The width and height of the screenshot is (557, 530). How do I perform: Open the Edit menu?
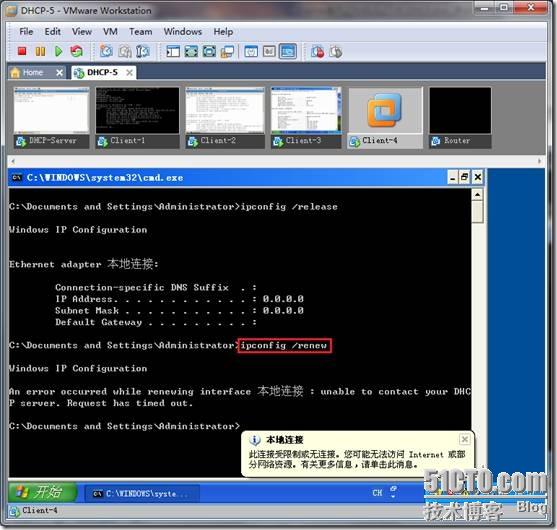(53, 32)
